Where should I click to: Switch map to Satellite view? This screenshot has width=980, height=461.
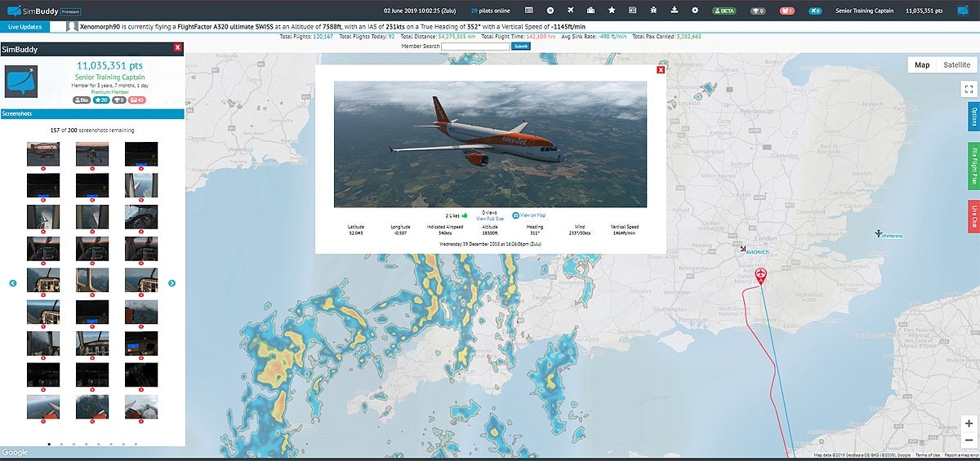click(956, 64)
